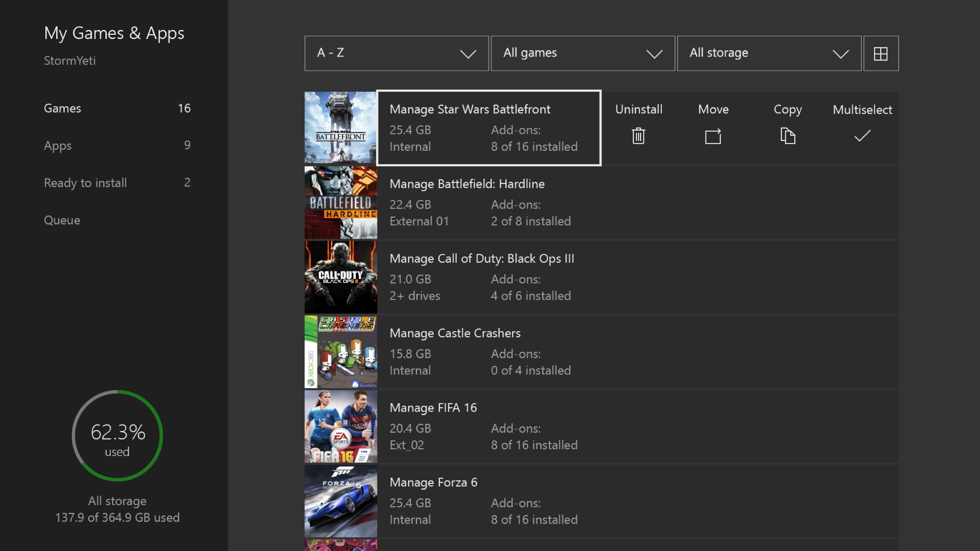This screenshot has height=551, width=980.
Task: Open the All games filter dropdown
Action: (x=583, y=54)
